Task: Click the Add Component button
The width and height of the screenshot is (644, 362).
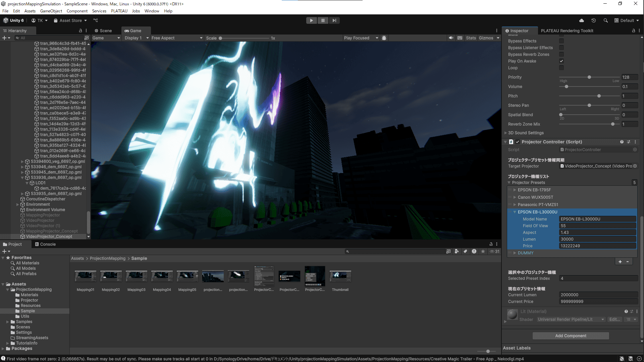Action: pyautogui.click(x=571, y=336)
